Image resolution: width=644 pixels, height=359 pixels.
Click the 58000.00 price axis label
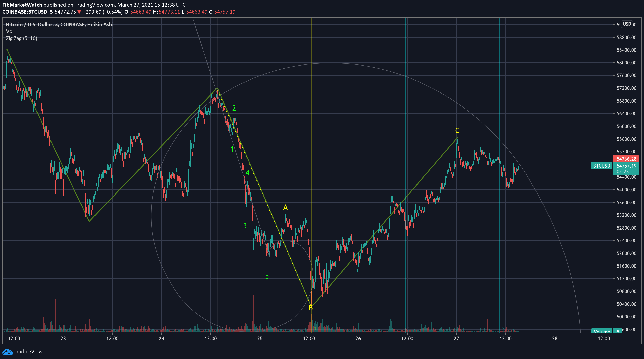point(627,63)
